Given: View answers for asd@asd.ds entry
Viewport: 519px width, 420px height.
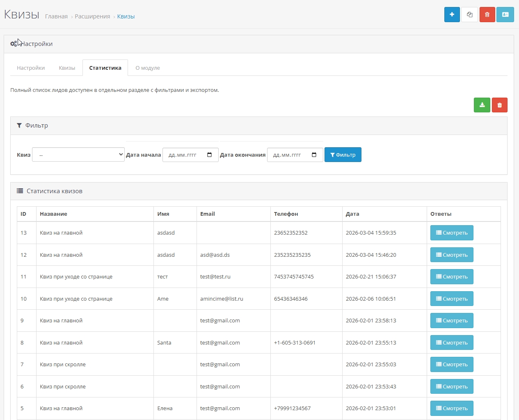Looking at the screenshot, I should [451, 255].
